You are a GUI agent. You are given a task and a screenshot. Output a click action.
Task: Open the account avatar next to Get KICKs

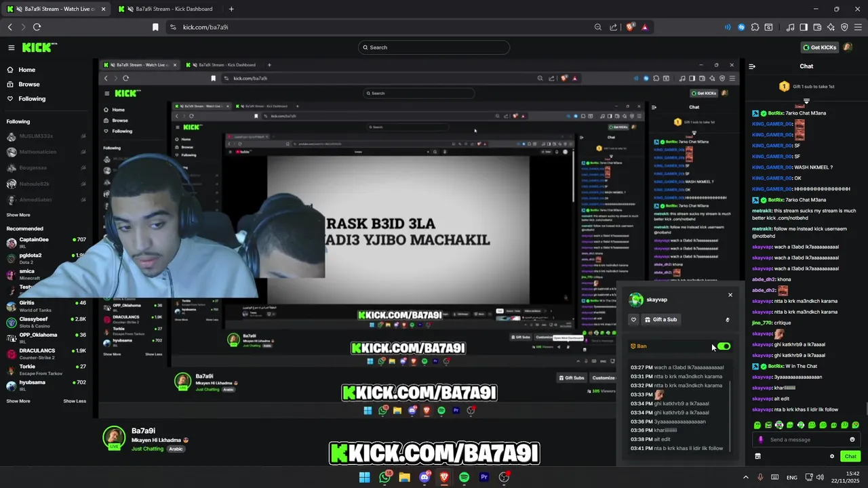pos(848,47)
